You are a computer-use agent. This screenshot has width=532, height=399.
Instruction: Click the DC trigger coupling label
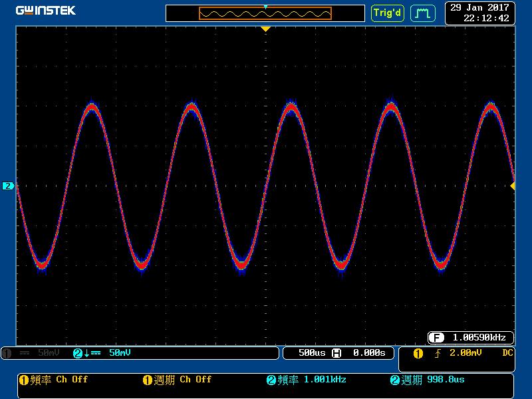point(507,353)
